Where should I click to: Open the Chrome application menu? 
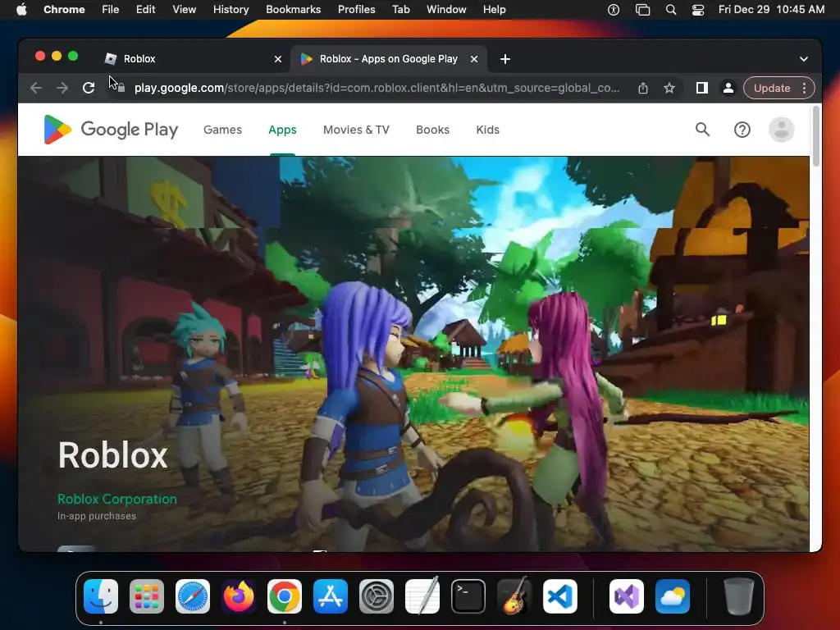pos(64,10)
